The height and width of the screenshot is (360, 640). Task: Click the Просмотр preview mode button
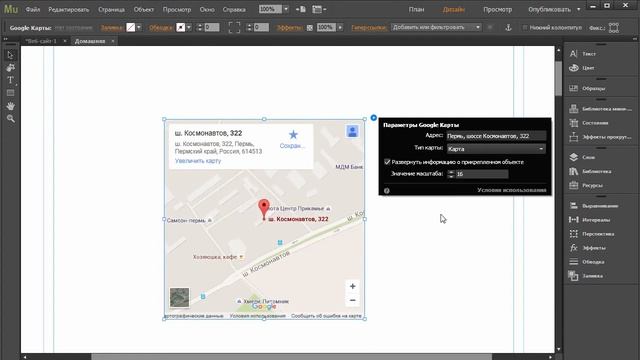click(498, 9)
